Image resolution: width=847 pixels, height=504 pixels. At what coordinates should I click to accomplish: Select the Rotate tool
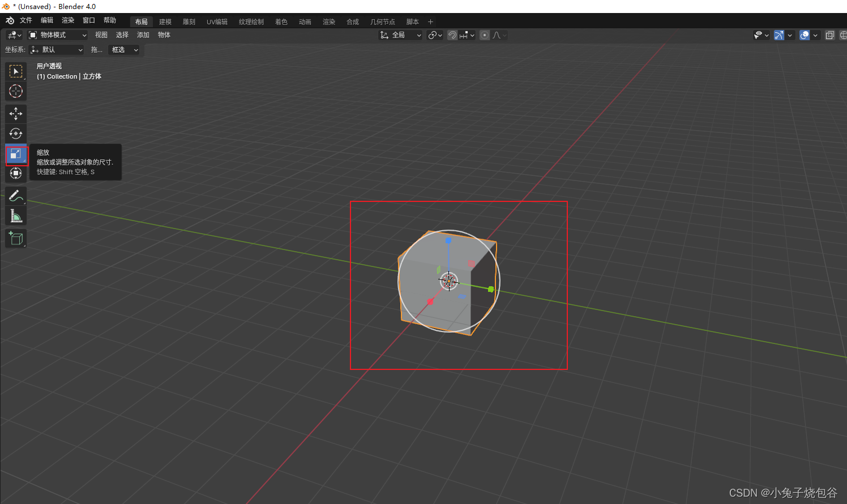click(x=16, y=133)
